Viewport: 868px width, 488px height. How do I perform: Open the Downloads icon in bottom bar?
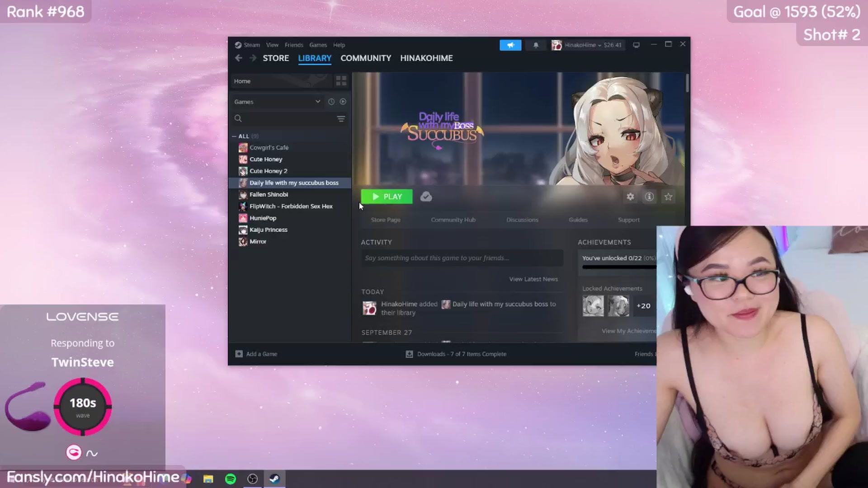(x=409, y=354)
